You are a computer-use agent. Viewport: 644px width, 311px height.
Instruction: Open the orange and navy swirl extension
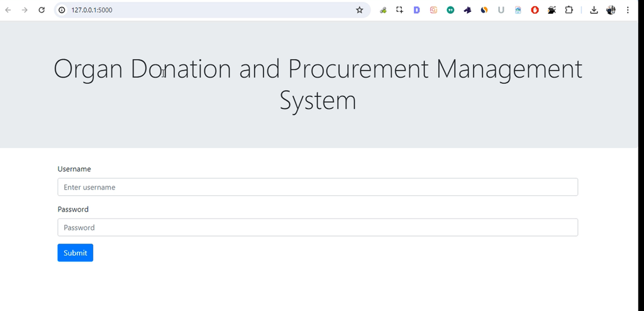tap(484, 10)
